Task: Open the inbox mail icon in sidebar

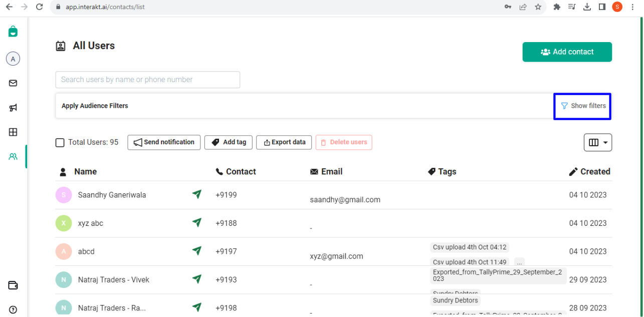Action: [x=13, y=83]
